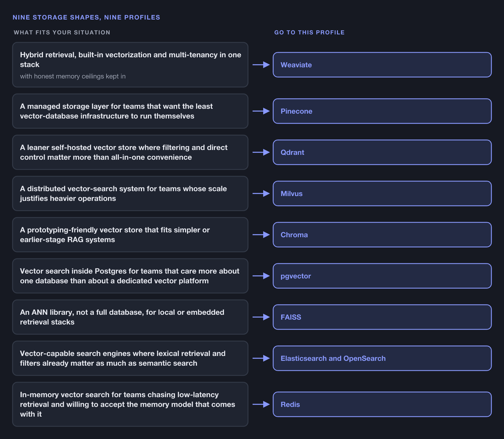Click the arrow pointing to Weaviate
Image resolution: width=504 pixels, height=439 pixels.
(x=261, y=65)
